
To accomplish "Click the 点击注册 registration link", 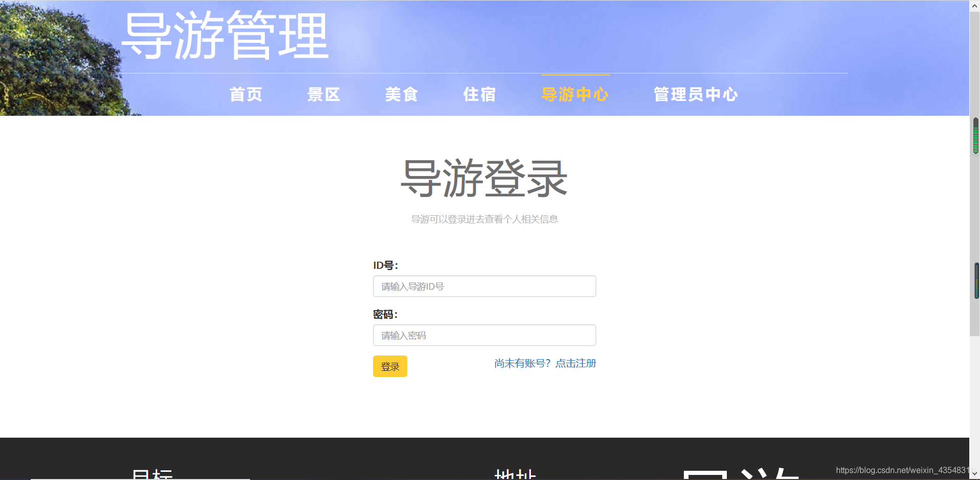I will (575, 363).
